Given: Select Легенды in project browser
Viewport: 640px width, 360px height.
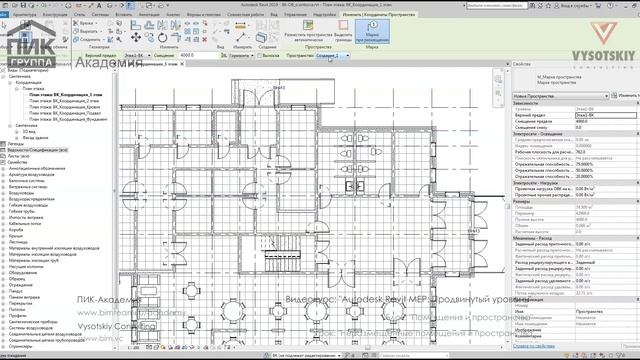Looking at the screenshot, I should point(16,144).
